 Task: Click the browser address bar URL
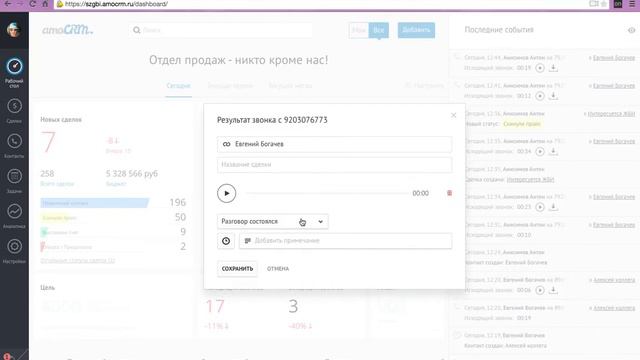[116, 4]
